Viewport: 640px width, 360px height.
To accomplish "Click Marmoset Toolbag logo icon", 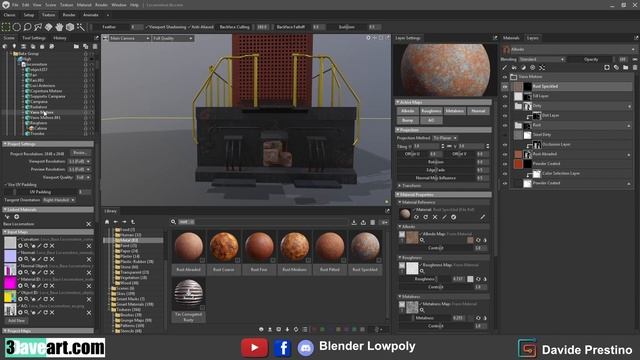I will pos(6,4).
